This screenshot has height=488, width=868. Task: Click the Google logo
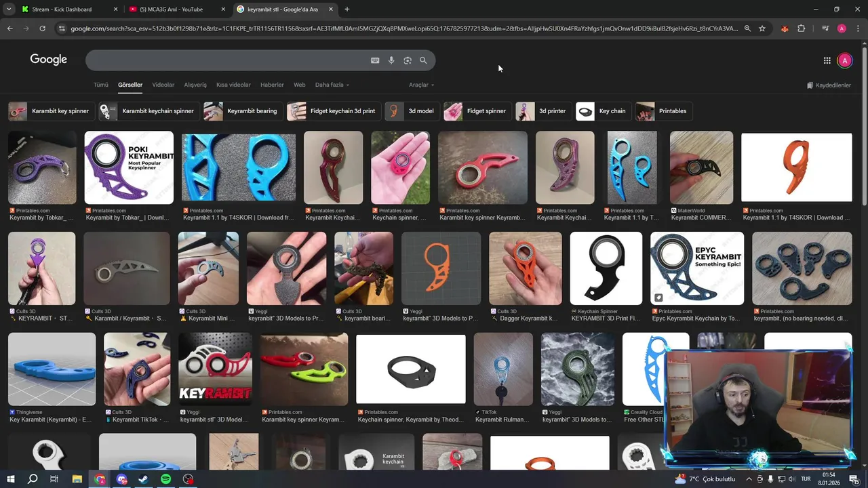point(48,60)
